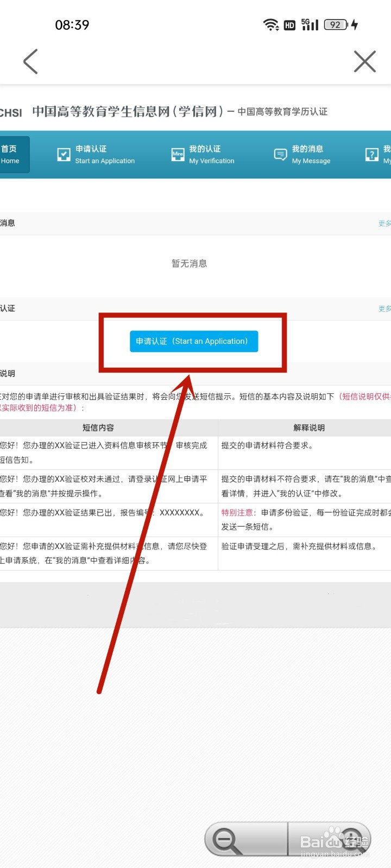Select the 解释说明 table header
The height and width of the screenshot is (868, 391).
click(309, 427)
